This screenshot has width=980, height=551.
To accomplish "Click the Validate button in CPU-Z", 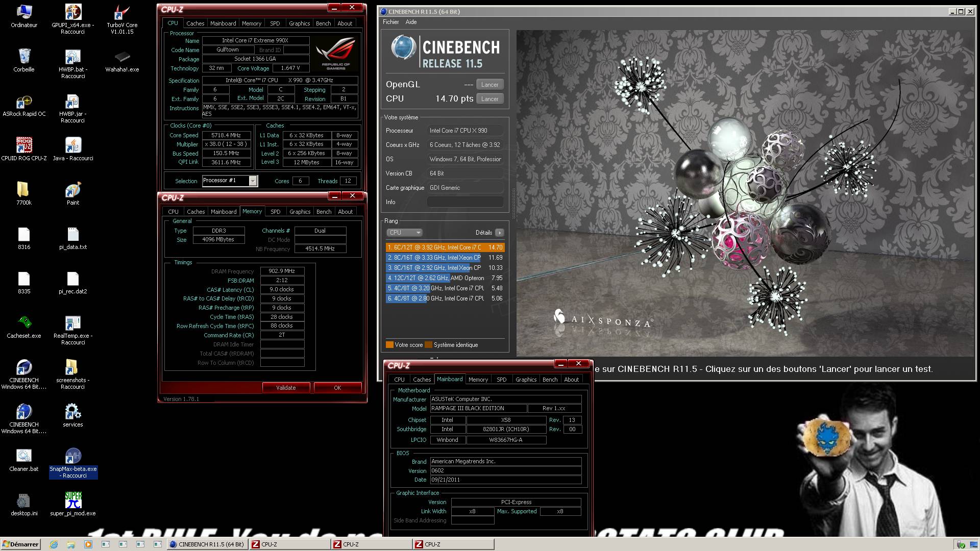I will pyautogui.click(x=286, y=388).
